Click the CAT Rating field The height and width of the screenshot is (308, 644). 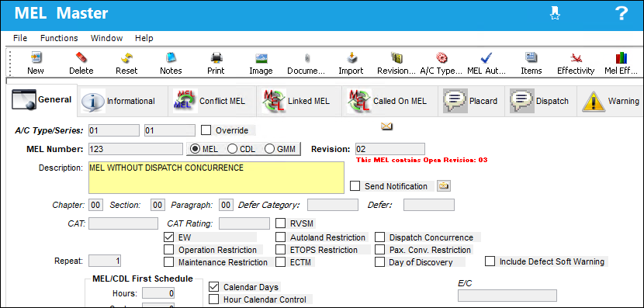[244, 223]
